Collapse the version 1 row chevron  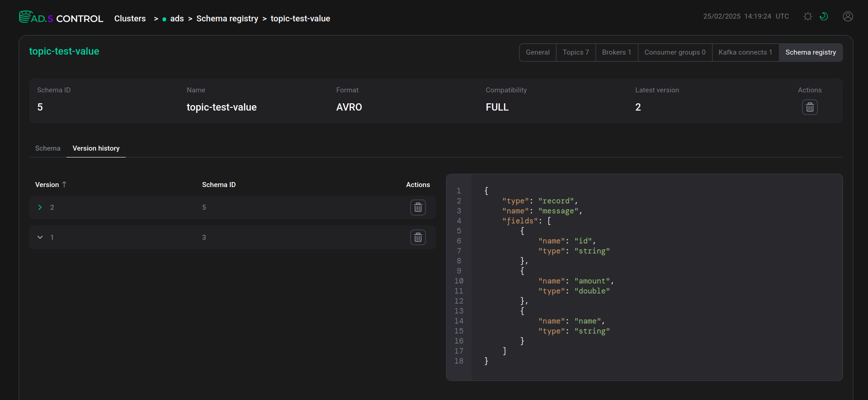[x=40, y=238]
